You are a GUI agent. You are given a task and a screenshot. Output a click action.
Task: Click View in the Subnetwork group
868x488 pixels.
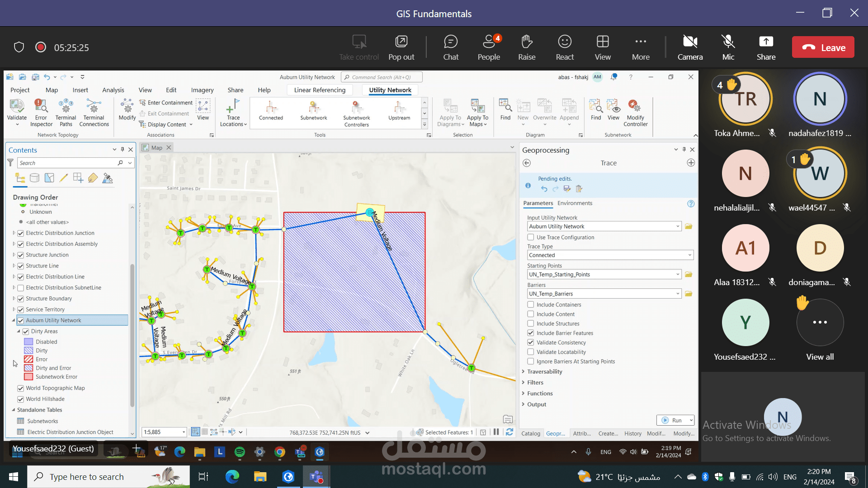(x=613, y=110)
